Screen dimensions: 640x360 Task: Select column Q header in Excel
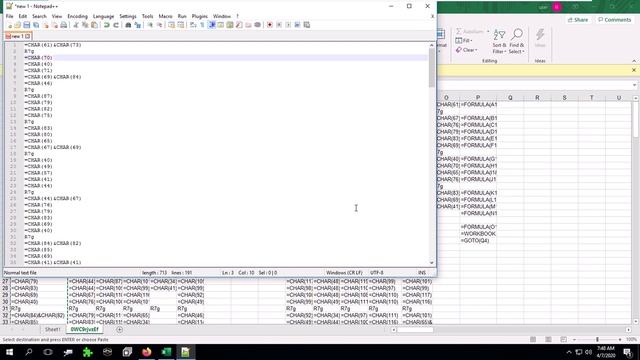click(510, 98)
